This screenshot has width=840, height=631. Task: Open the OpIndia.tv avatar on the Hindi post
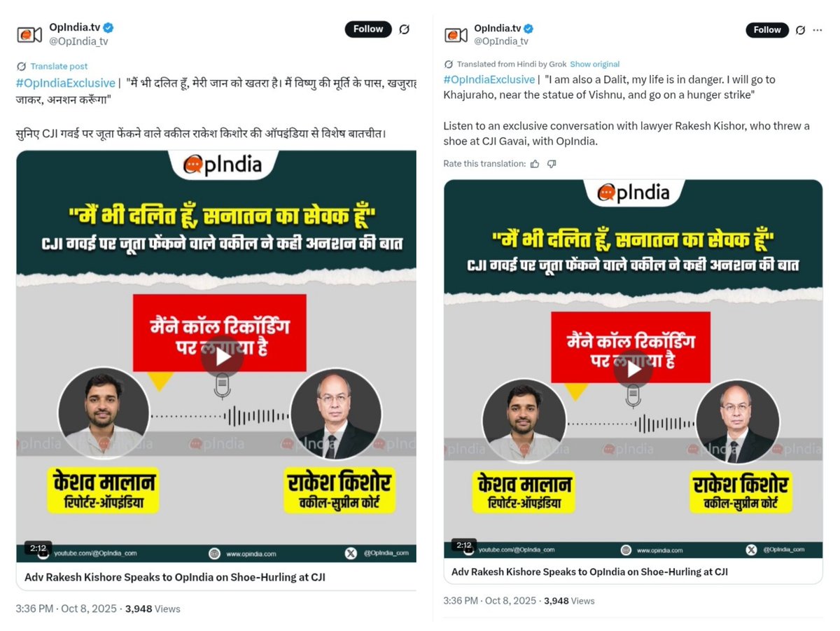tap(29, 34)
